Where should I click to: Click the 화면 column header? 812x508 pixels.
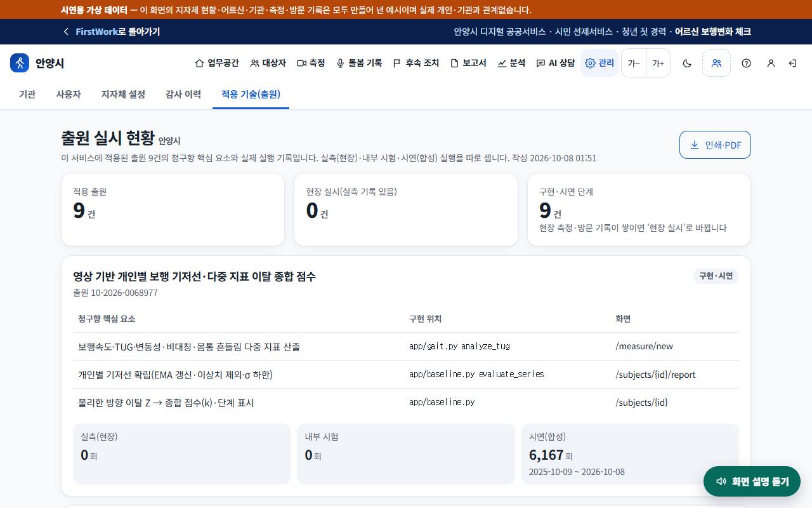pos(623,318)
